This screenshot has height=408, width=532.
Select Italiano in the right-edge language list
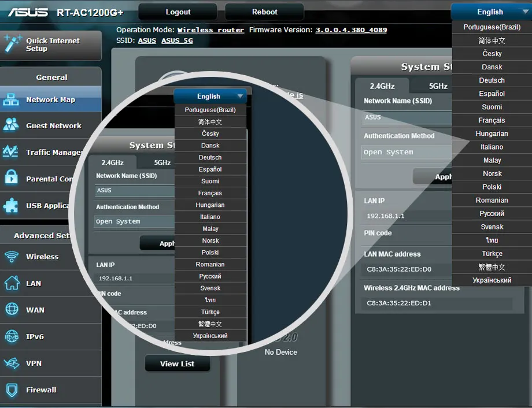492,147
